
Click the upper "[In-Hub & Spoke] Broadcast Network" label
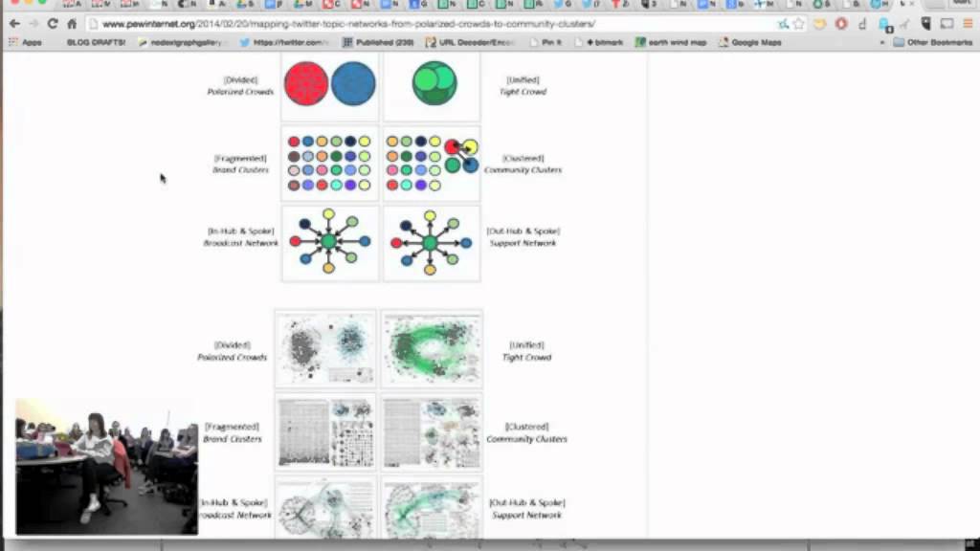240,237
